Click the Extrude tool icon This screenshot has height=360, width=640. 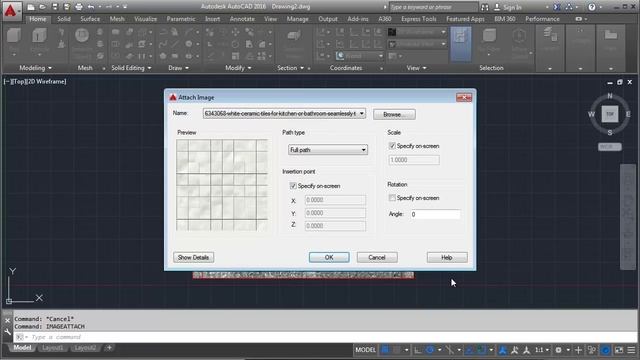[39, 37]
